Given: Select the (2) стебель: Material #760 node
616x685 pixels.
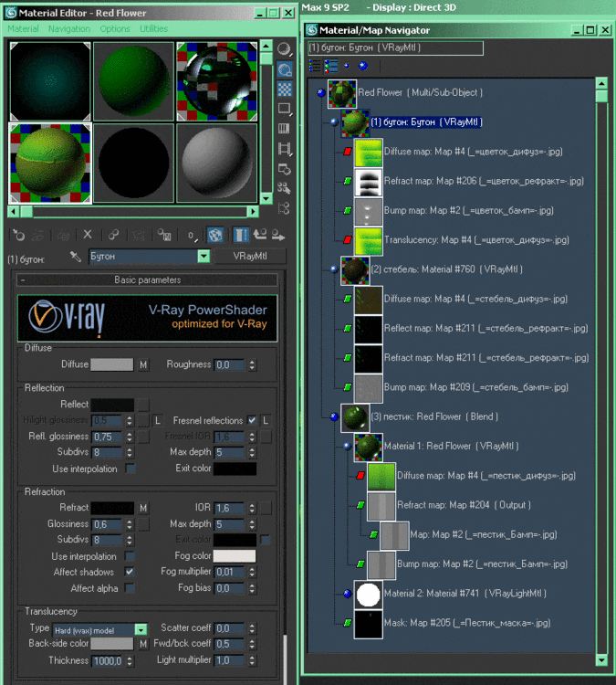Looking at the screenshot, I should tap(446, 269).
